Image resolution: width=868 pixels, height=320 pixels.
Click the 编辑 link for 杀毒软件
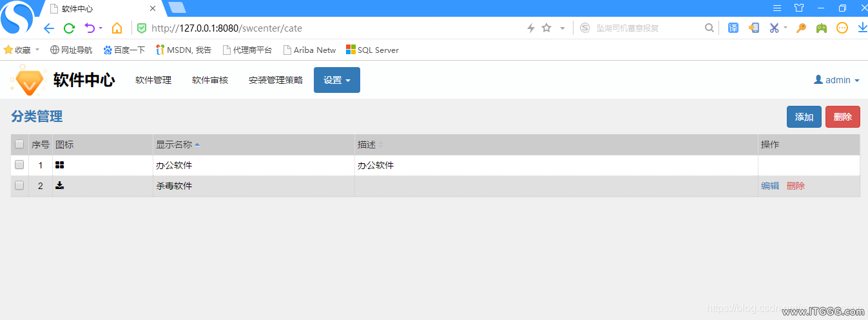click(770, 186)
